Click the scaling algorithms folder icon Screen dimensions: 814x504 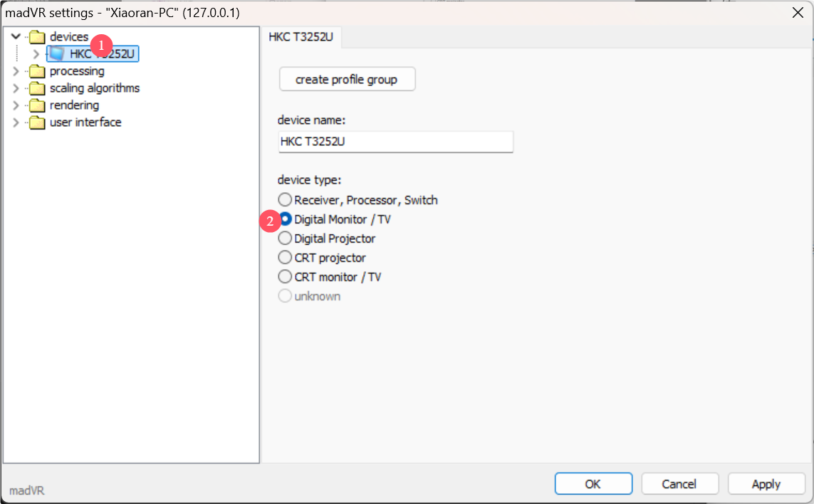[37, 88]
